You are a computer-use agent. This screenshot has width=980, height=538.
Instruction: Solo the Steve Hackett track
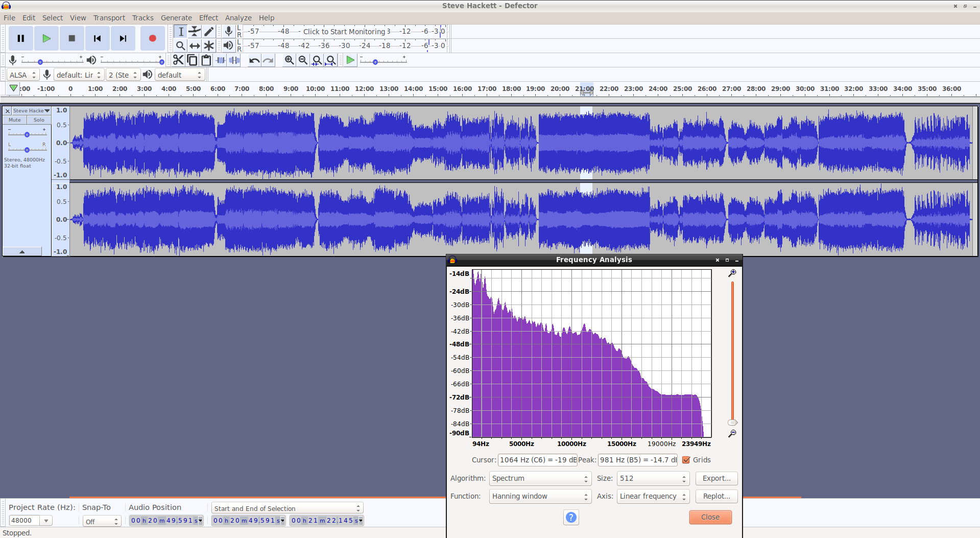click(39, 120)
